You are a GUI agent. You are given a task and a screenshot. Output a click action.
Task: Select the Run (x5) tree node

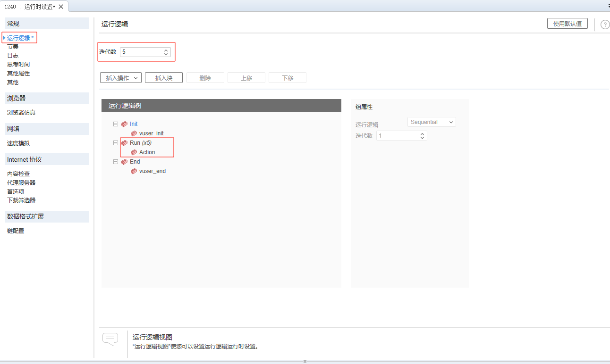tap(141, 142)
